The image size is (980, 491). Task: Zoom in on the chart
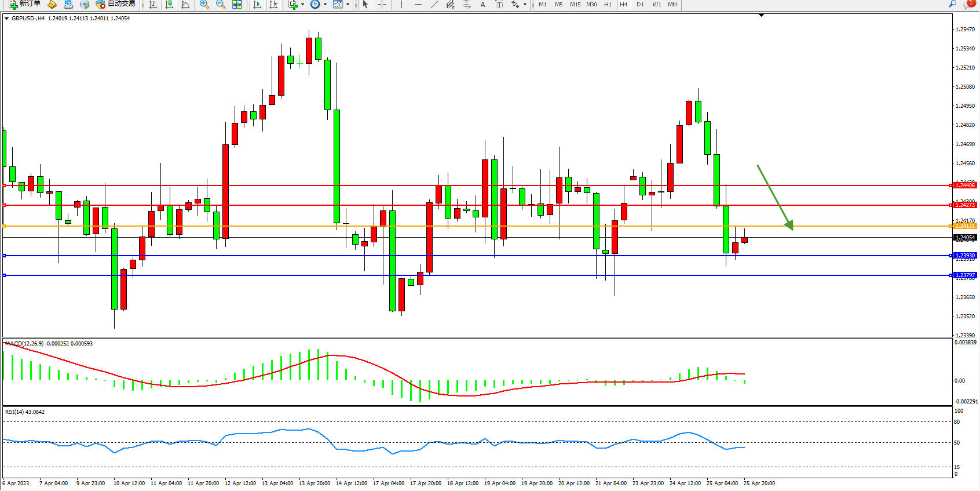(204, 5)
